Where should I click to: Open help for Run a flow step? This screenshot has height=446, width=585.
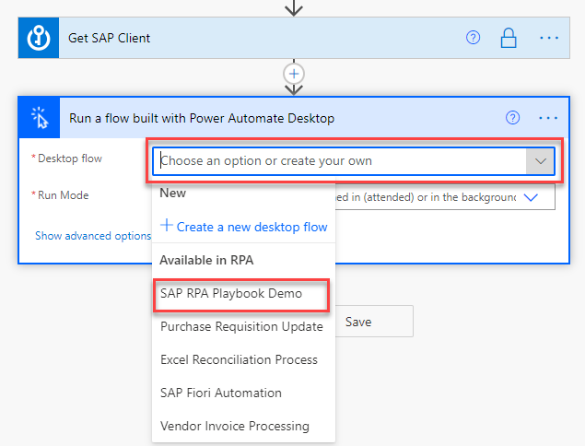[513, 118]
